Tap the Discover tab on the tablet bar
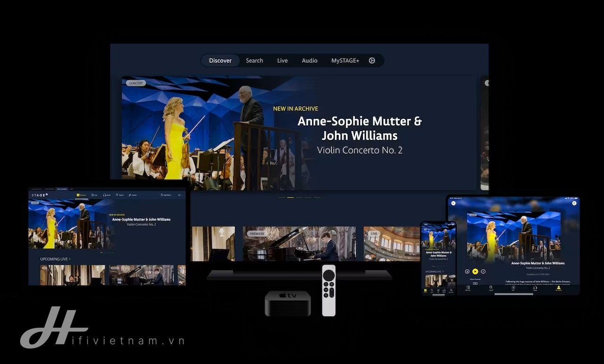604x364 pixels. tap(468, 288)
